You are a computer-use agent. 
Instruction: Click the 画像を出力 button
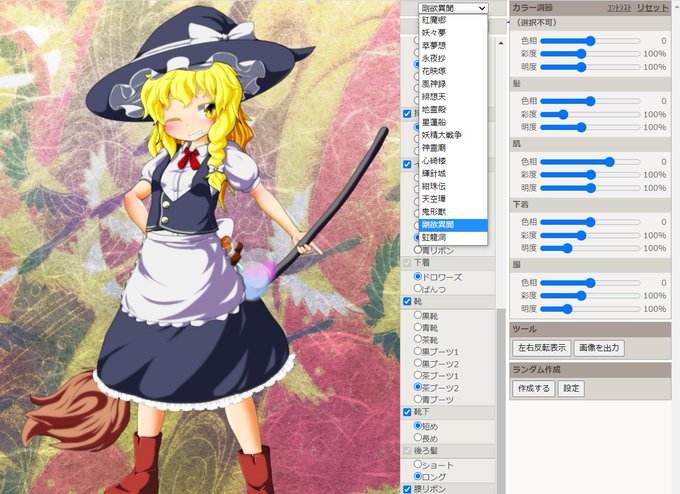(x=599, y=348)
